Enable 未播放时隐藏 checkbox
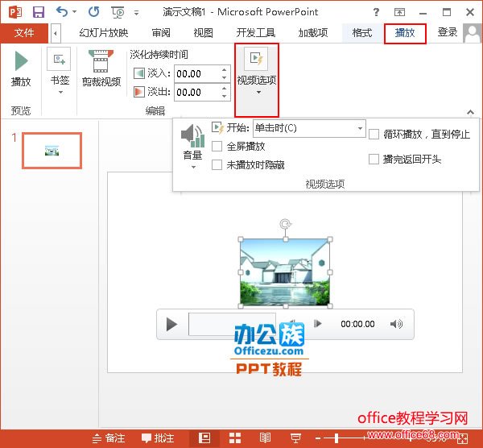This screenshot has height=448, width=483. 217,165
